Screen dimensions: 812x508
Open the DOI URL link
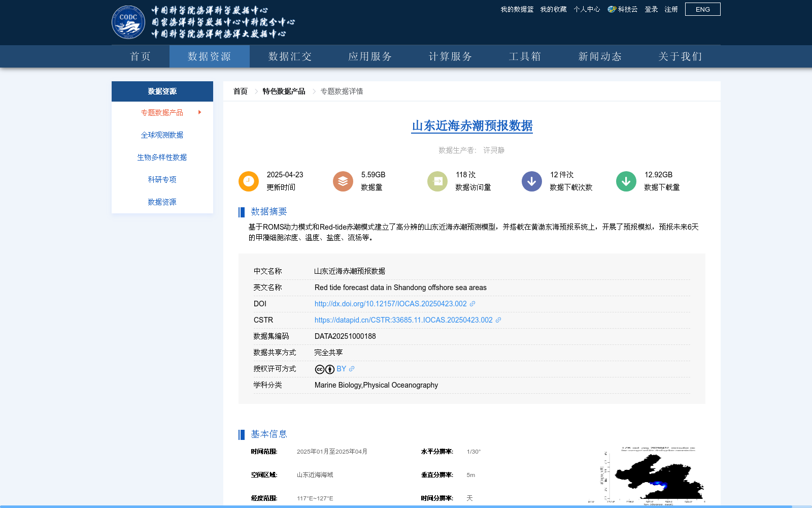[390, 304]
